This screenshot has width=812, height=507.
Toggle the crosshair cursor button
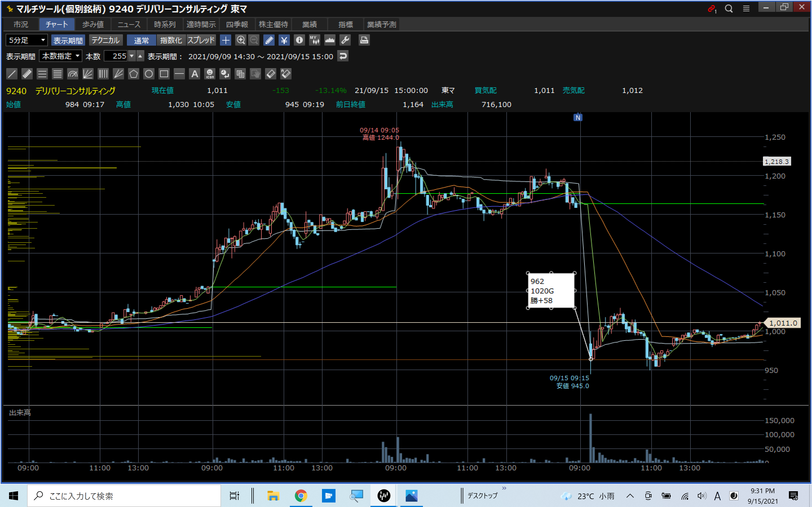pos(226,40)
